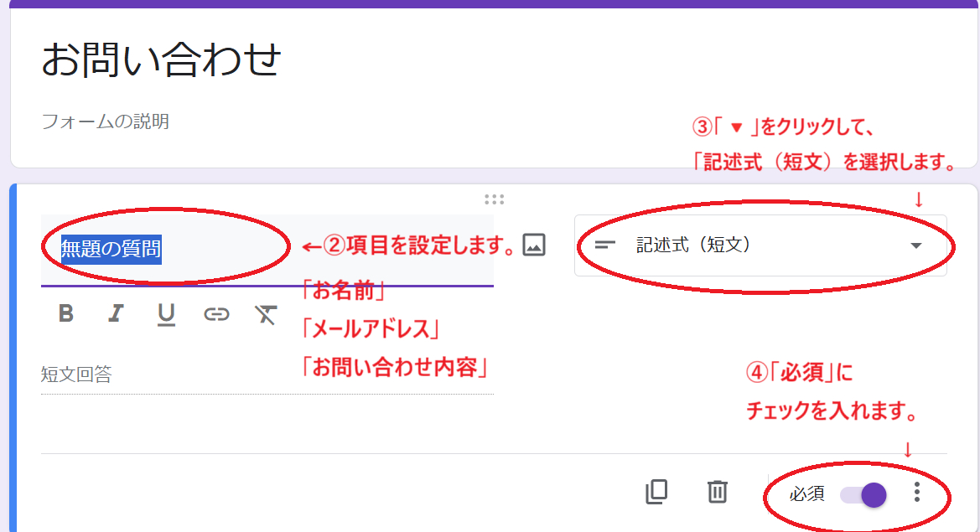This screenshot has height=532, width=980.
Task: Grab the six-dot drag handle
Action: 494,199
